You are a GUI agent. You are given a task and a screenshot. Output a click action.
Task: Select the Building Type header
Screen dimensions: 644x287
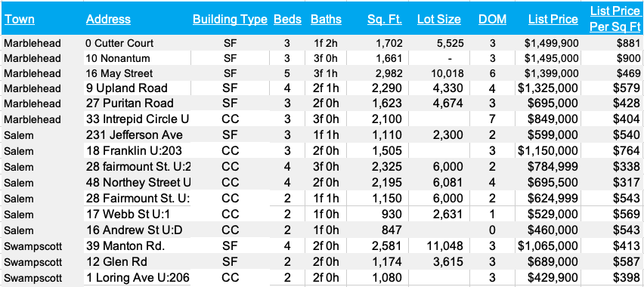pyautogui.click(x=230, y=20)
